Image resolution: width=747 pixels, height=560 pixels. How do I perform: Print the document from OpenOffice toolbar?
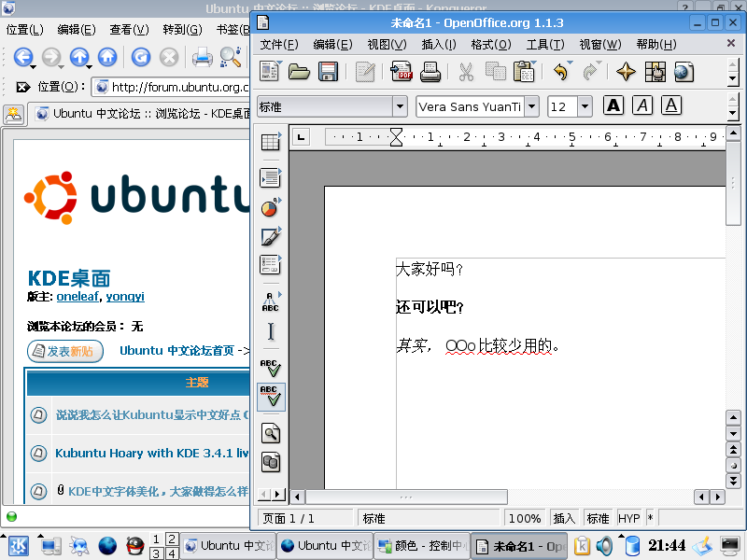[430, 72]
